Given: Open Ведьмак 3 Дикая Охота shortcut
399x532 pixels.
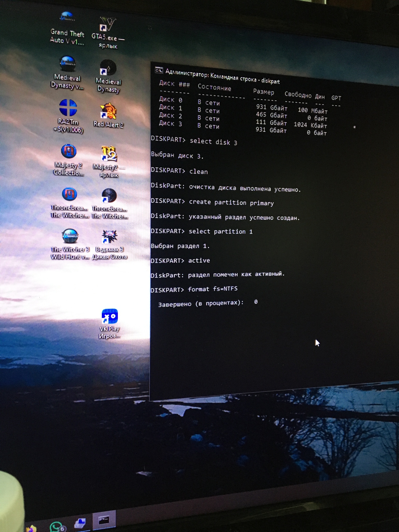Looking at the screenshot, I should click(x=109, y=237).
